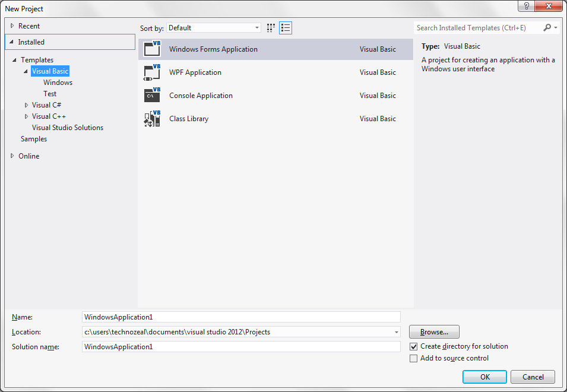This screenshot has height=392, width=567.
Task: Click the help icon in title bar
Action: (526, 6)
